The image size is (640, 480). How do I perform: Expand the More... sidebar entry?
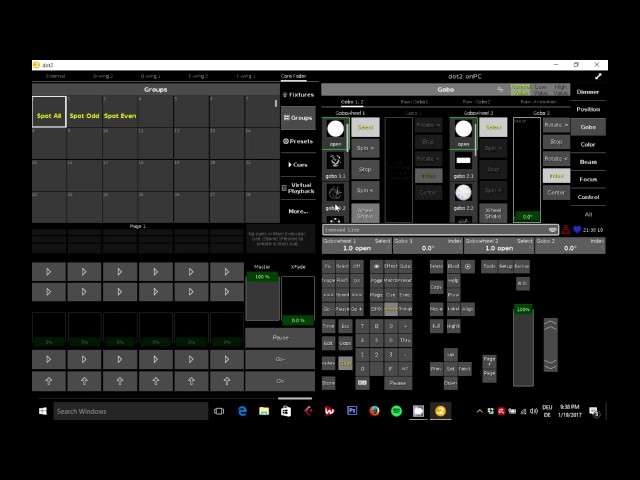(298, 211)
